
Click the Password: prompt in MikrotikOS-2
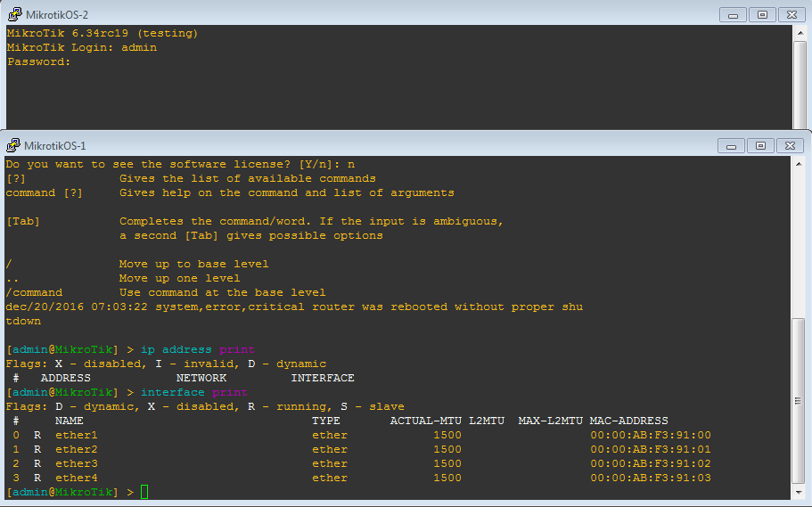(38, 61)
